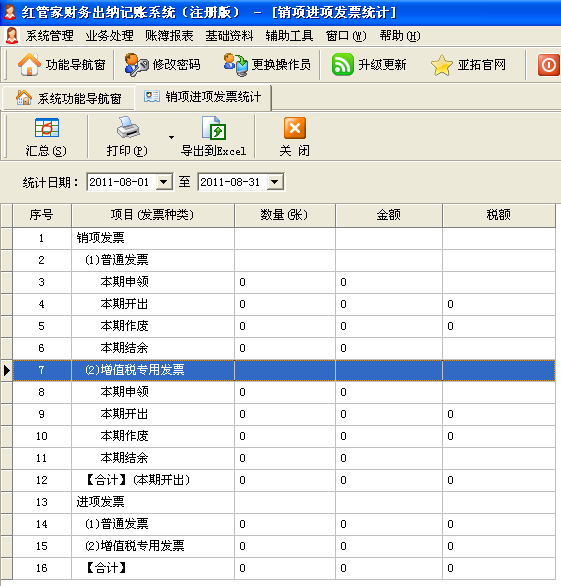The width and height of the screenshot is (561, 586).
Task: Click the 亚拓官网 star icon
Action: click(442, 65)
